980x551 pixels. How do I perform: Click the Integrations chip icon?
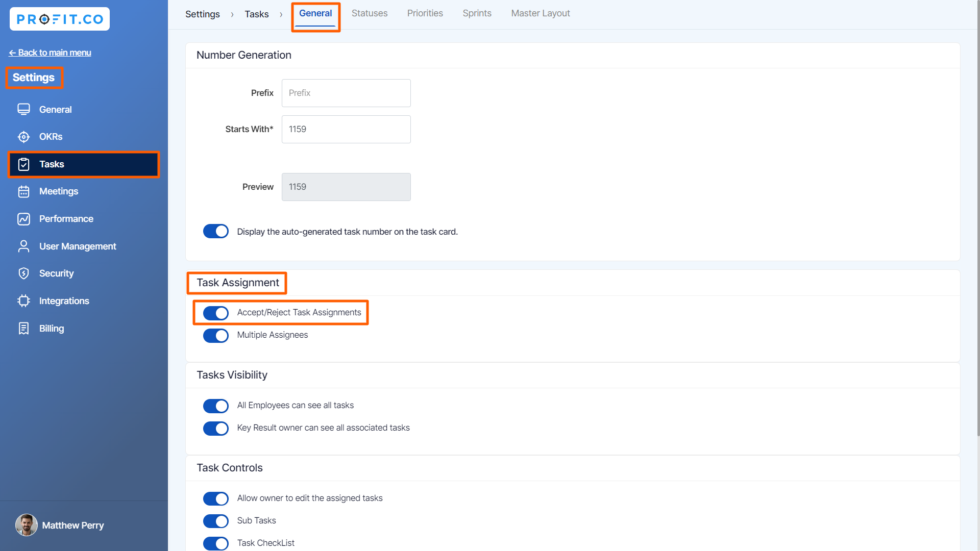(23, 301)
